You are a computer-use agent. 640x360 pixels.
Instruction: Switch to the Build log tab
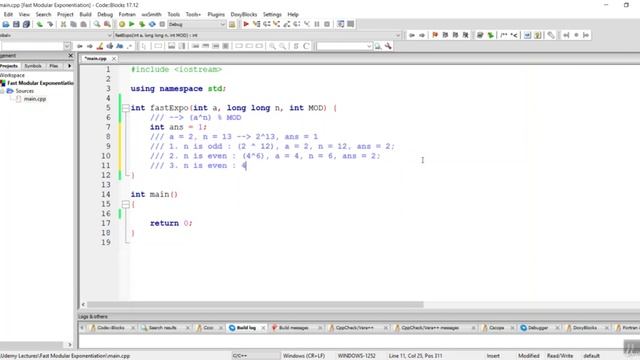tap(246, 328)
